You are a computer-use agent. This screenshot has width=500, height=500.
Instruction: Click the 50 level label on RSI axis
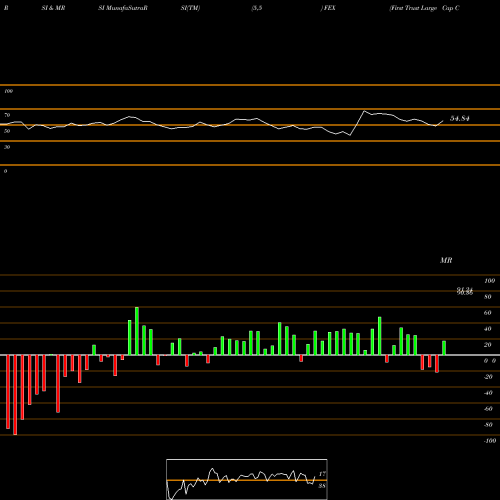click(7, 131)
